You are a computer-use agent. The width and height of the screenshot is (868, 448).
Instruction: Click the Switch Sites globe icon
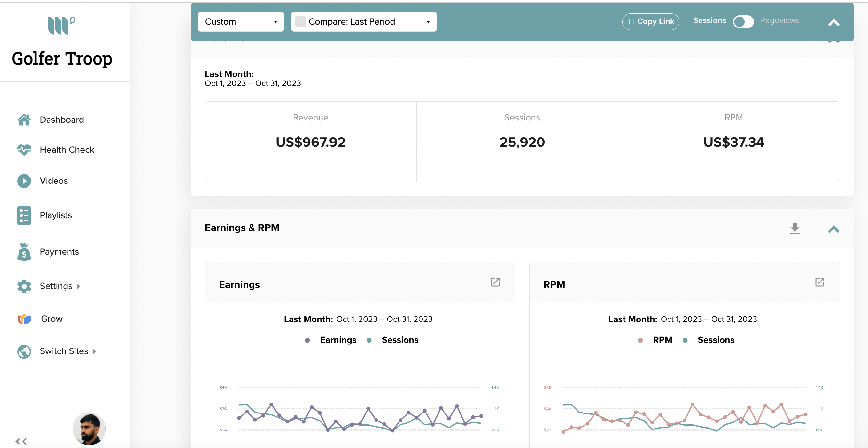[x=24, y=351]
